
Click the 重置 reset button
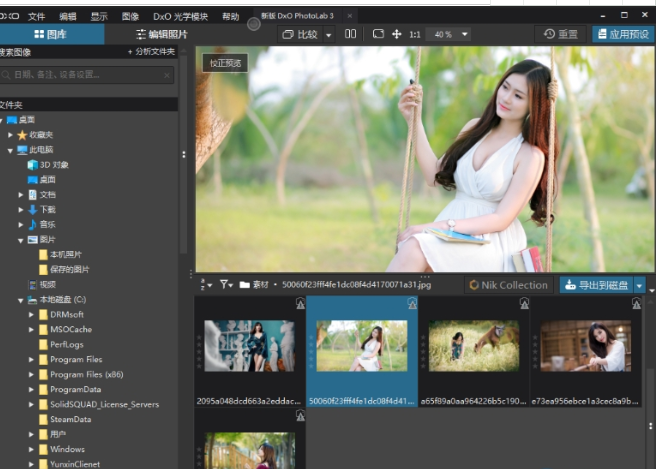561,34
